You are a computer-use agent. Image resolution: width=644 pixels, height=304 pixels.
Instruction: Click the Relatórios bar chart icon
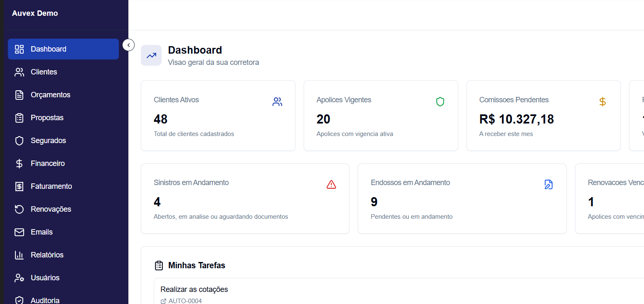pos(19,255)
